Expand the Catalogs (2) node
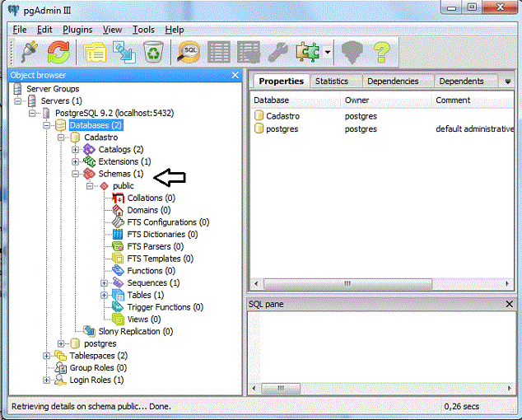 [75, 150]
